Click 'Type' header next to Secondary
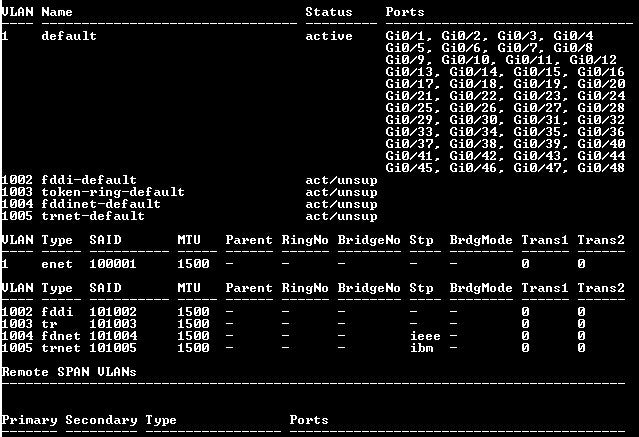The width and height of the screenshot is (639, 437). point(161,420)
